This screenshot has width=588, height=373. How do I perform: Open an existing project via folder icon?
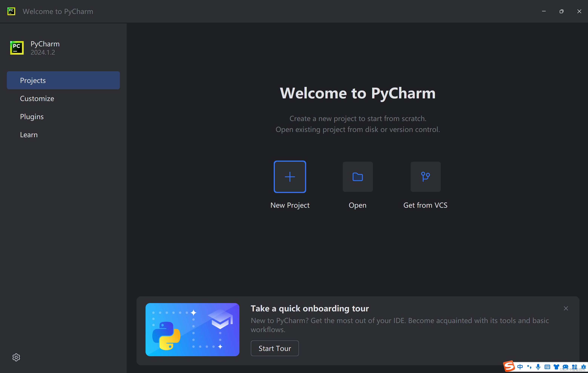357,176
